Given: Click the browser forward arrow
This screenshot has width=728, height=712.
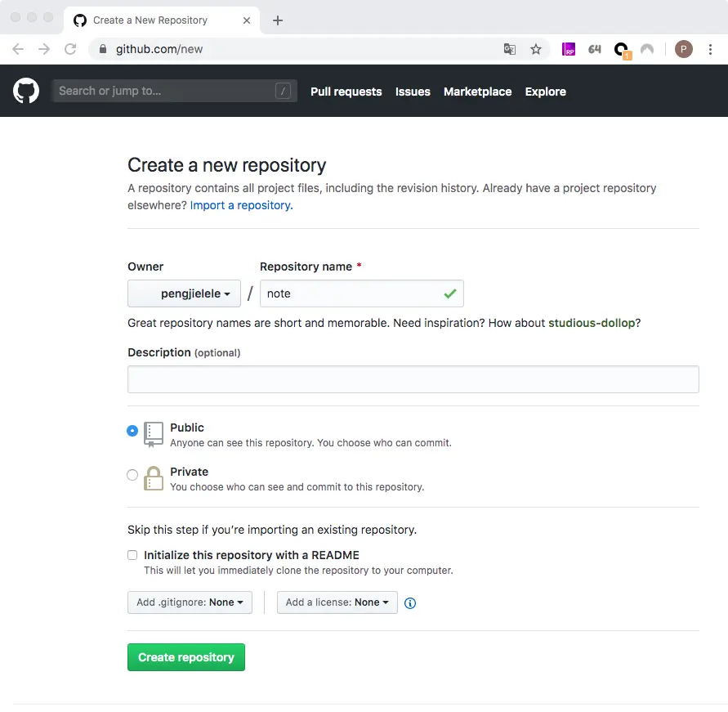Looking at the screenshot, I should point(44,49).
